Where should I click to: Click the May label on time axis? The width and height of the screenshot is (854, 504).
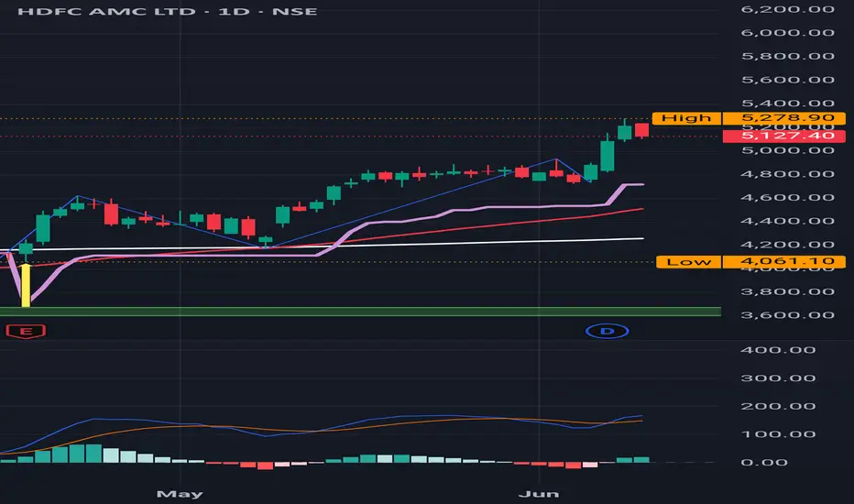tap(180, 494)
